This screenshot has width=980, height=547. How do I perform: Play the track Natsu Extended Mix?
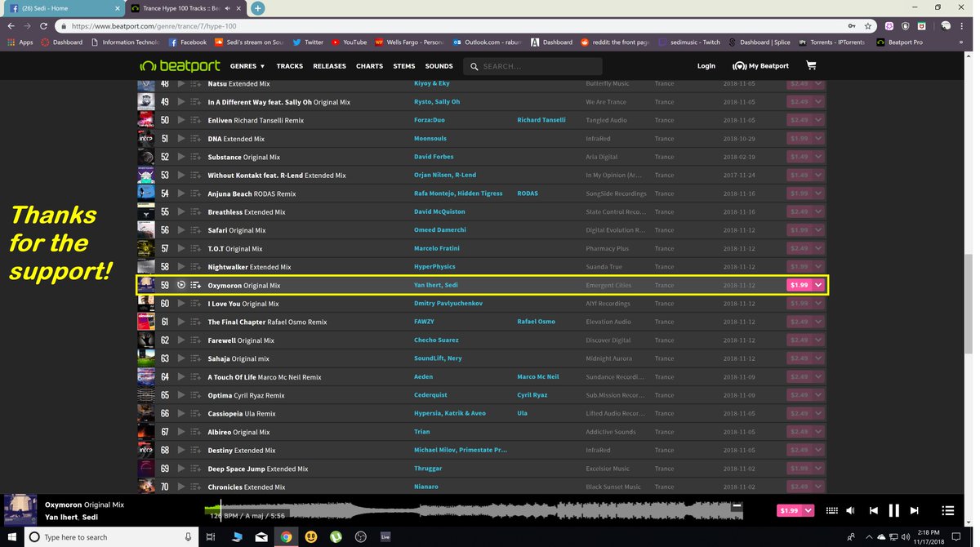point(181,84)
